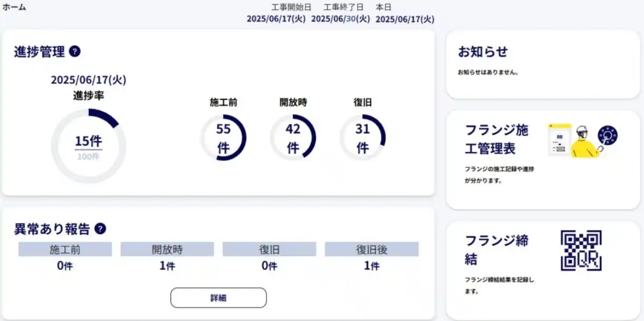The image size is (644, 321).
Task: Go to ホーム breadcrumb
Action: point(14,7)
